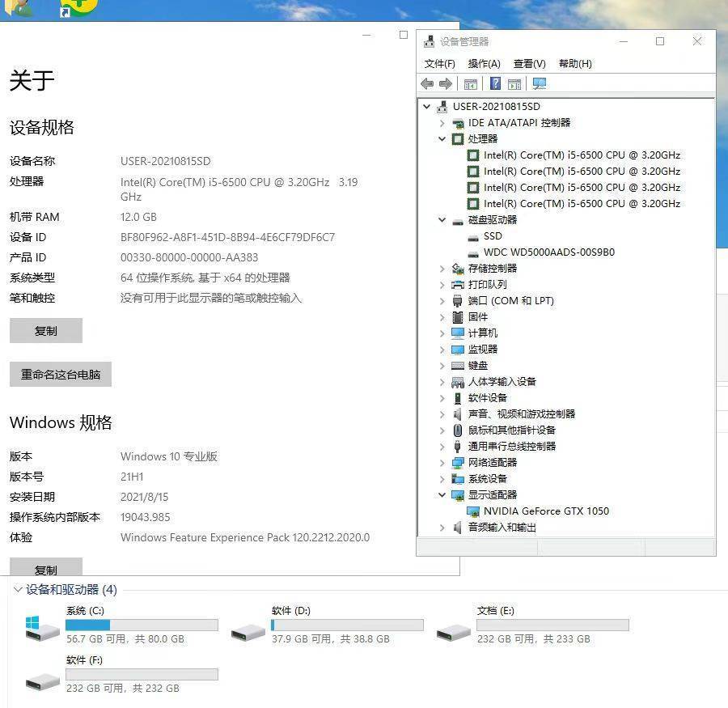Screen dimensions: 728x708
Task: Click the 关于 page heading
Action: coord(32,80)
